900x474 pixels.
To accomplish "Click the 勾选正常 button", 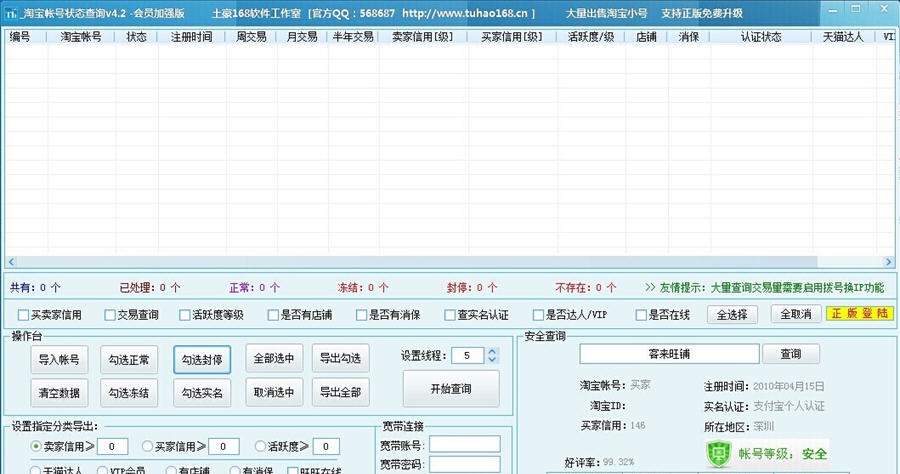I will 129,359.
